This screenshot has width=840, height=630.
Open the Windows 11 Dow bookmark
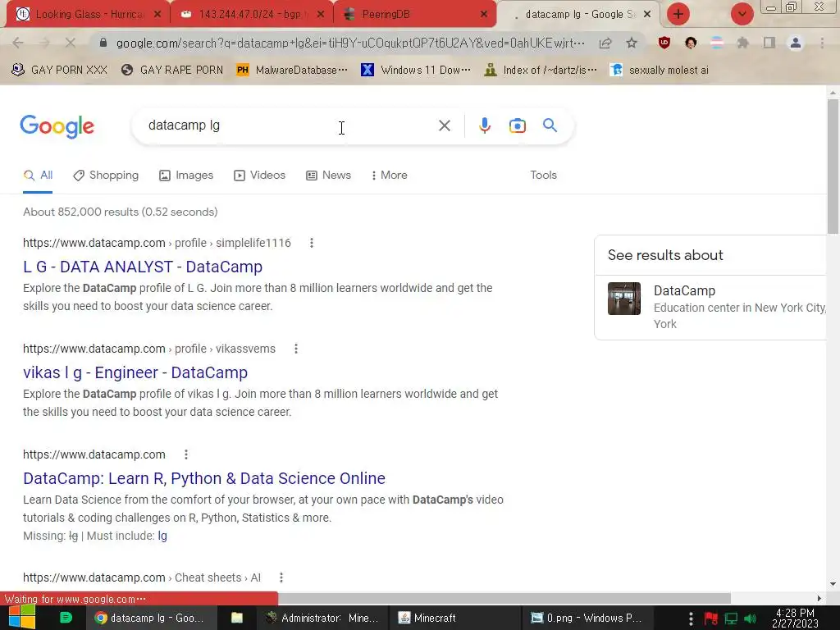416,71
